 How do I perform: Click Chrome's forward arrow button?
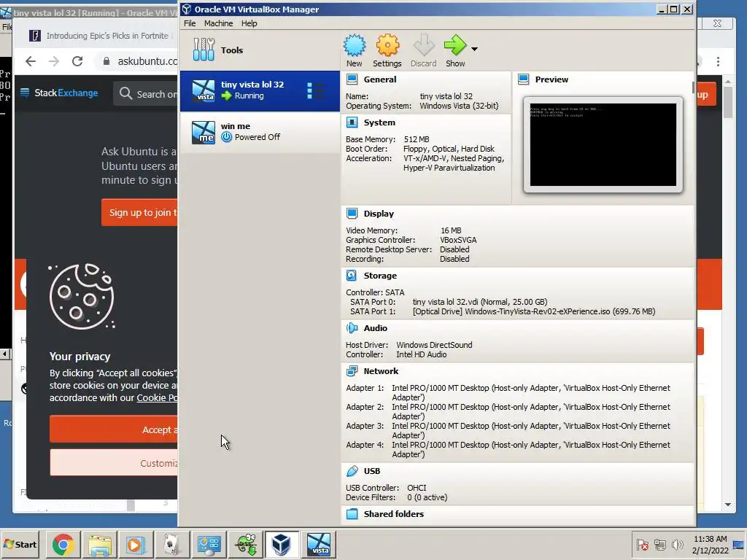click(x=54, y=61)
